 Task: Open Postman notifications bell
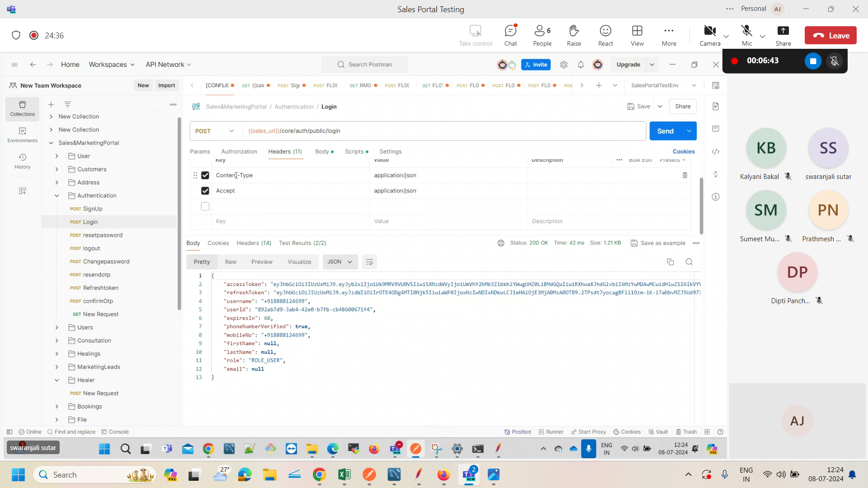coord(581,65)
